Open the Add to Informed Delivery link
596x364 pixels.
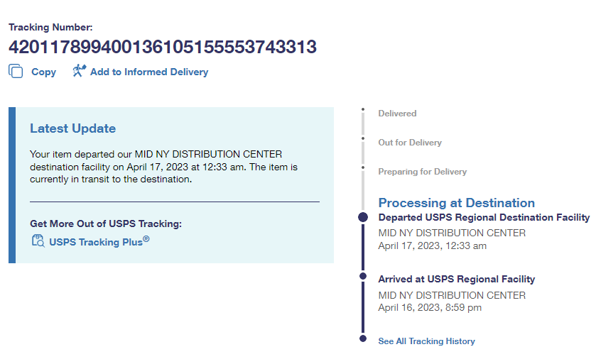click(x=149, y=72)
